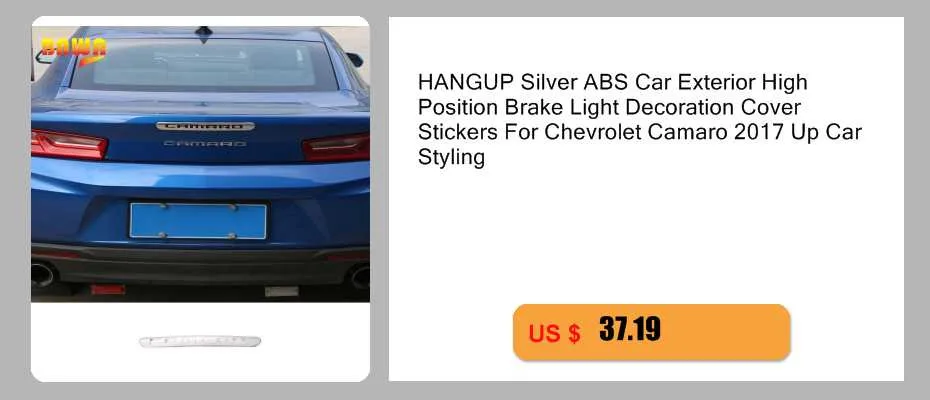
Task: Click the right exhaust pipe
Action: 361,277
